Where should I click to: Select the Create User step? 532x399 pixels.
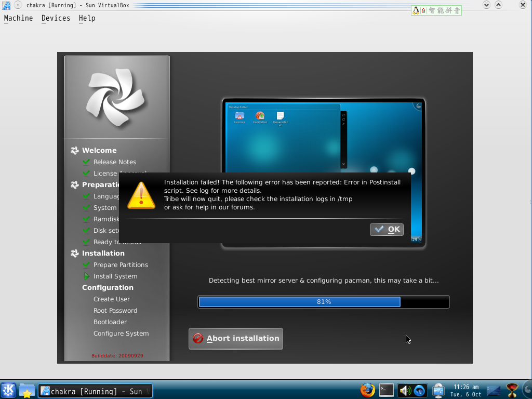pyautogui.click(x=112, y=299)
